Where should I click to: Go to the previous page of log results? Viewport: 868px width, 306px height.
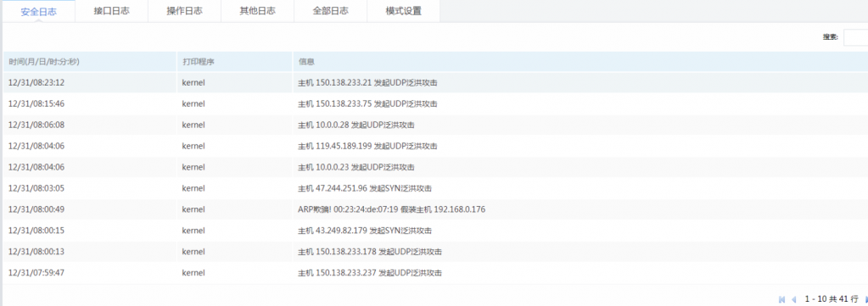pos(794,299)
